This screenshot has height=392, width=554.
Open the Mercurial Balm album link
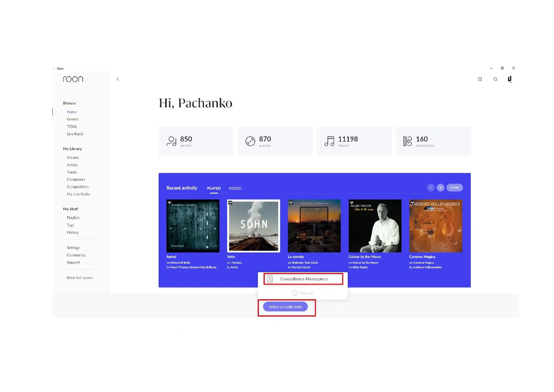(x=180, y=263)
